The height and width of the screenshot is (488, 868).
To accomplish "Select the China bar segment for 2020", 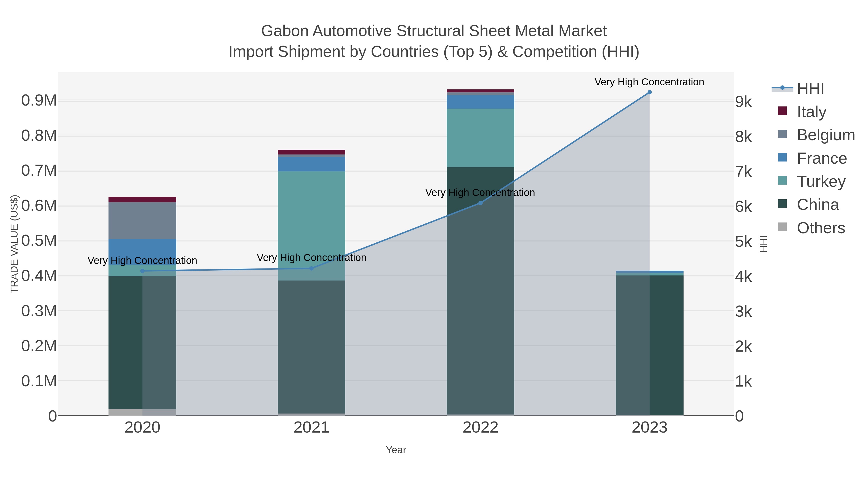I will (142, 343).
